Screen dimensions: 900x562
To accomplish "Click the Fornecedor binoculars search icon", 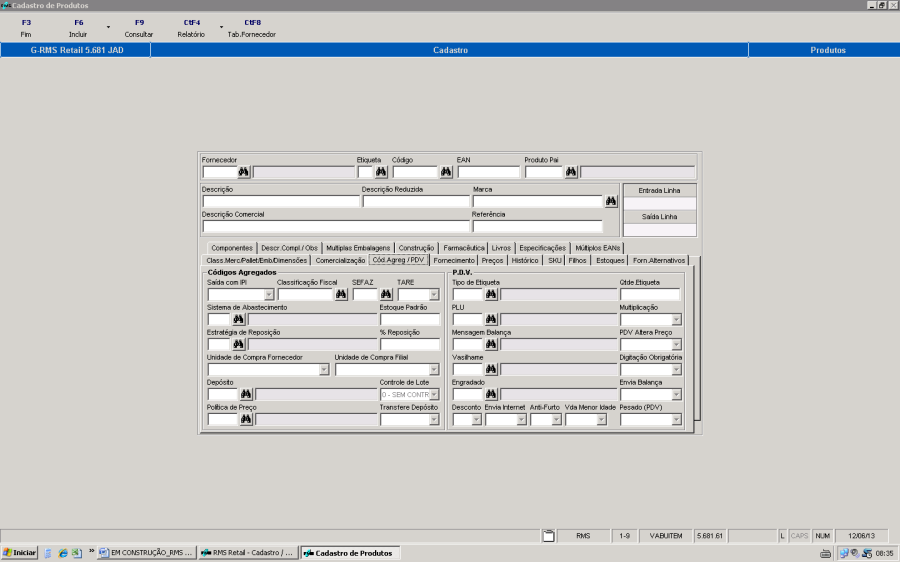I will click(x=243, y=172).
